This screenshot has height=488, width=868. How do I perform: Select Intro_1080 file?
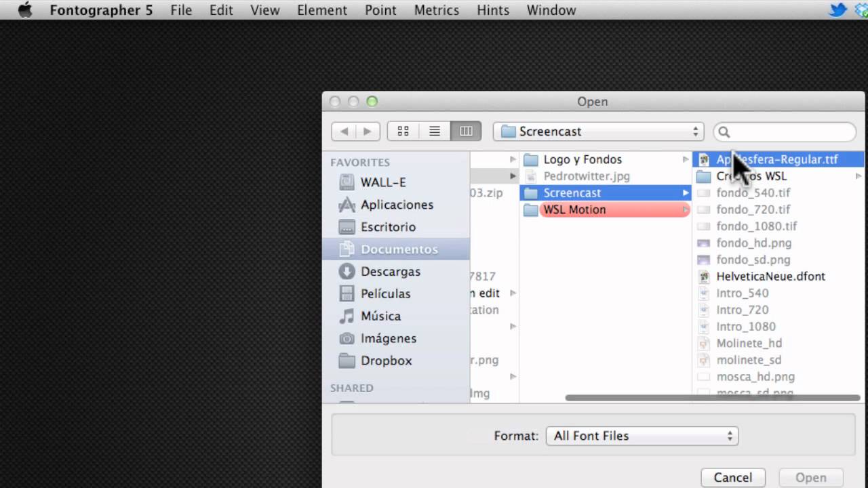[777, 326]
